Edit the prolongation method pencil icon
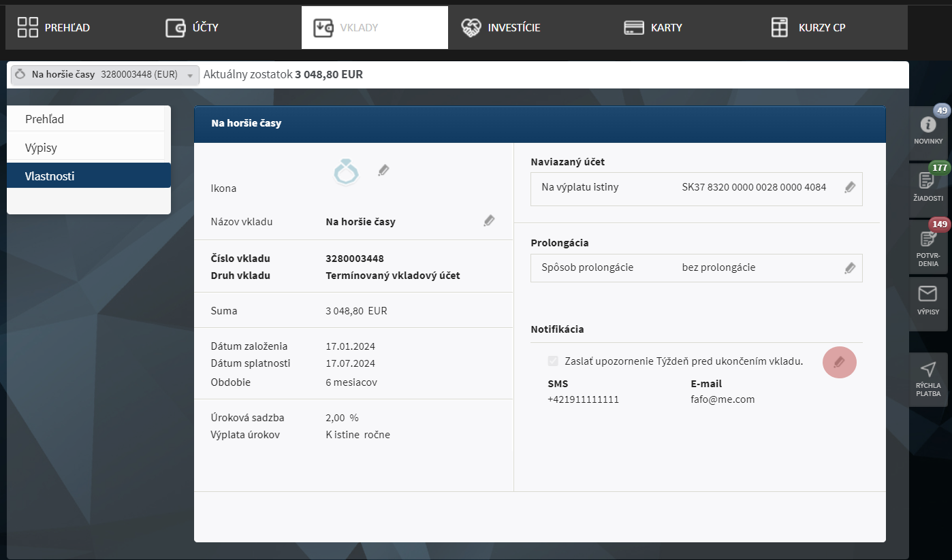Screen dimensions: 952x560 (850, 267)
